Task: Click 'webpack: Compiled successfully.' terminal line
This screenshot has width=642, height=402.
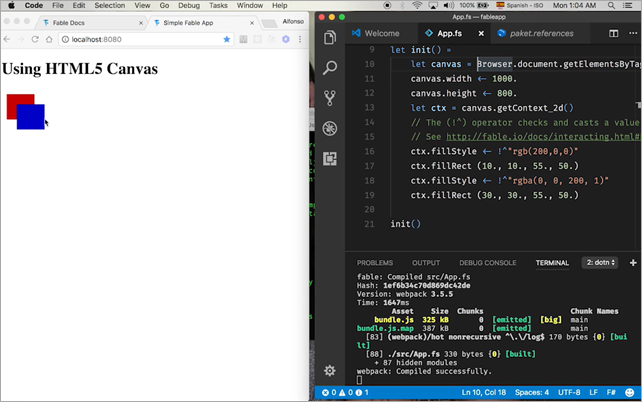Action: [x=424, y=371]
